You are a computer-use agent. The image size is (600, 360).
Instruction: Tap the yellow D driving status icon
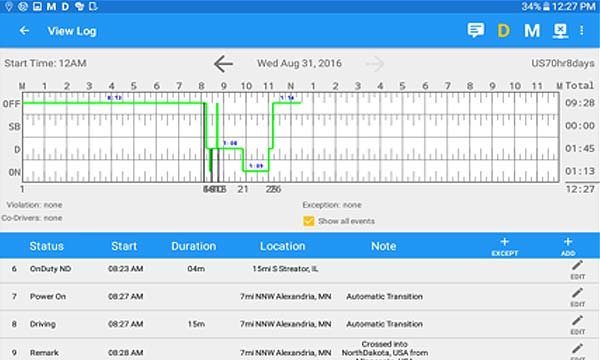[x=504, y=31]
